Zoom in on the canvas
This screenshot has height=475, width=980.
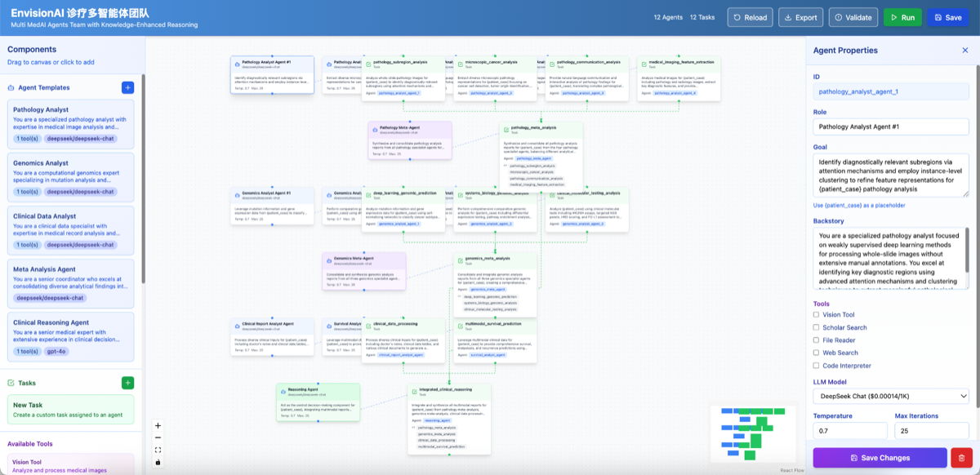[158, 425]
